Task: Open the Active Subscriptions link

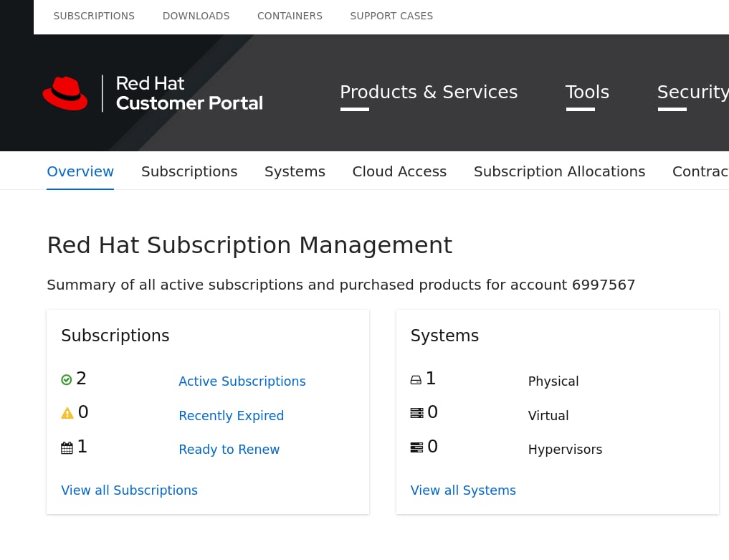Action: [x=242, y=381]
